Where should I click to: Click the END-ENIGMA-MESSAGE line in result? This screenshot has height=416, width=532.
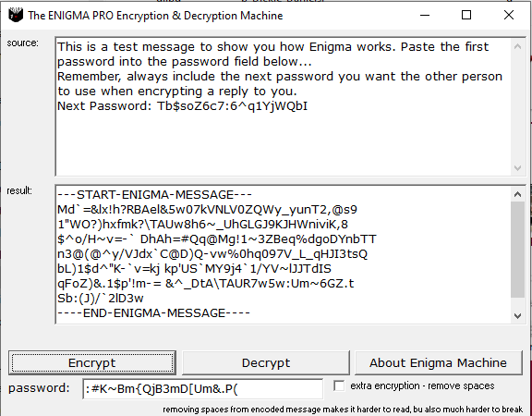[153, 312]
